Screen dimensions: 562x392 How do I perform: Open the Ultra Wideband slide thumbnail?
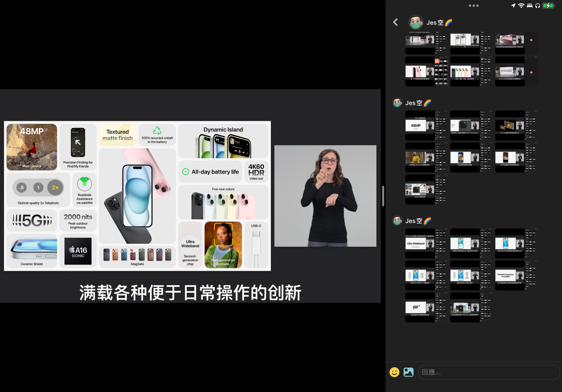[426, 243]
